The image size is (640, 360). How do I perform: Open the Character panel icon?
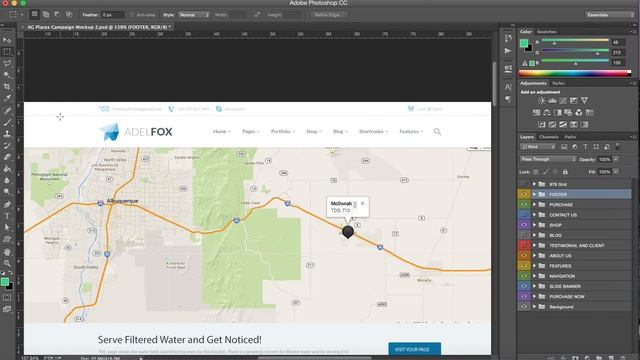tap(508, 87)
